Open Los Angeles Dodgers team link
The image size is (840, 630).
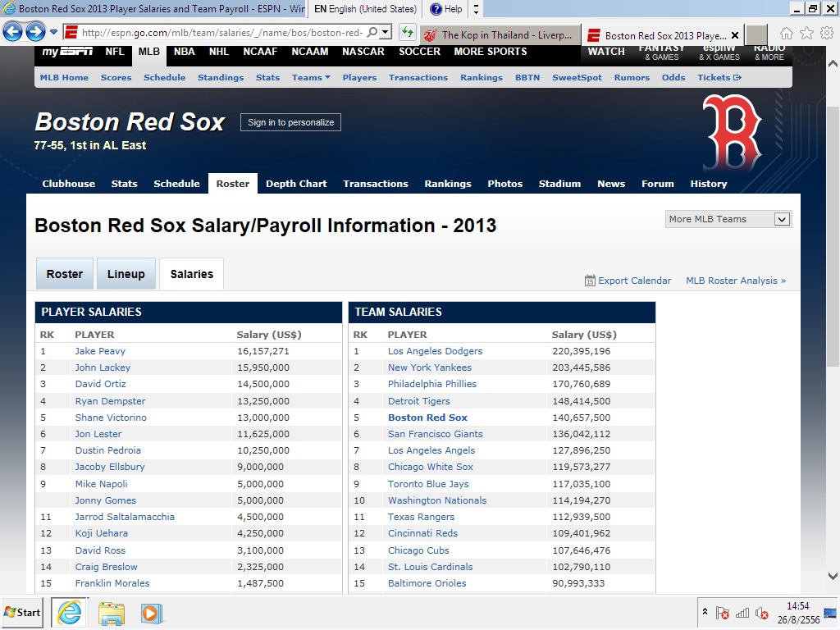pos(435,351)
